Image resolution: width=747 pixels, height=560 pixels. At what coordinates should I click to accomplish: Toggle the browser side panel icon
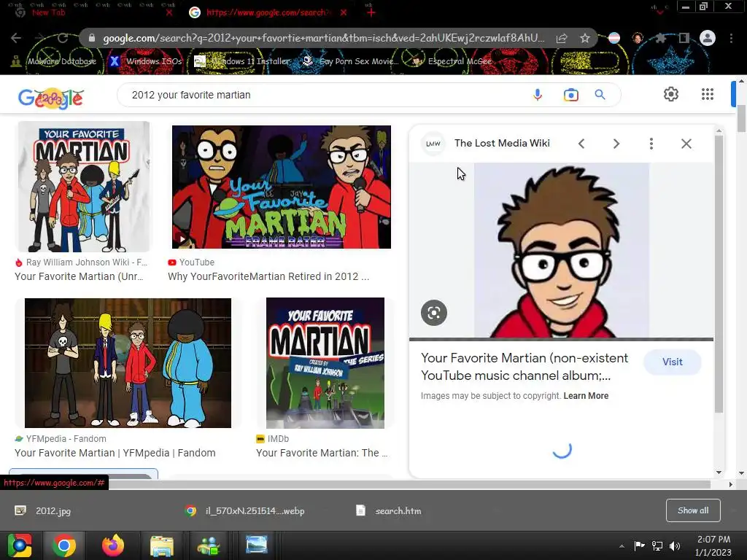pos(684,38)
